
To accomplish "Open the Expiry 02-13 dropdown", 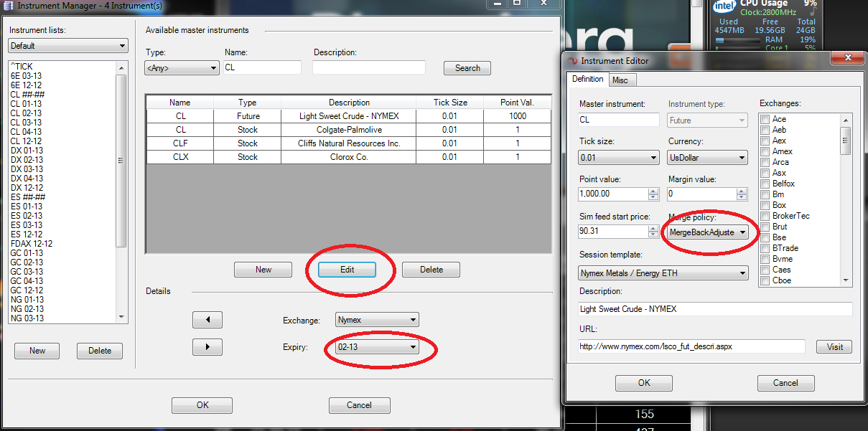I will (377, 347).
